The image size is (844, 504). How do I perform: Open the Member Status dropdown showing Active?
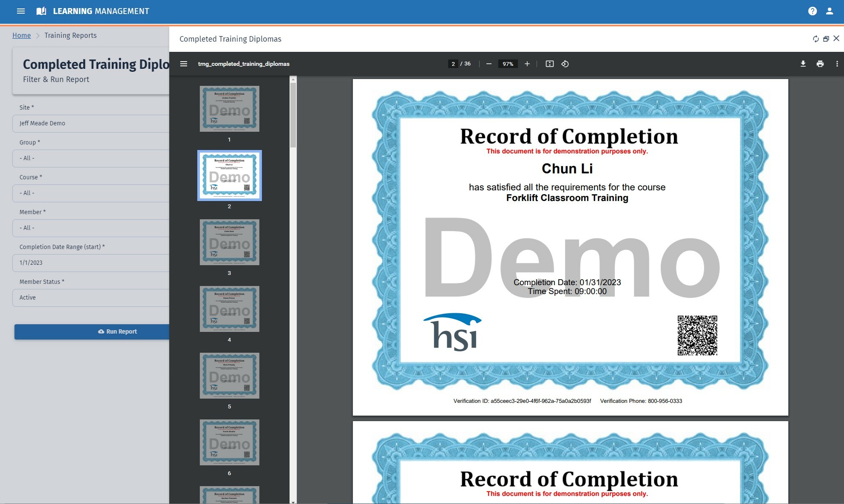(x=91, y=297)
